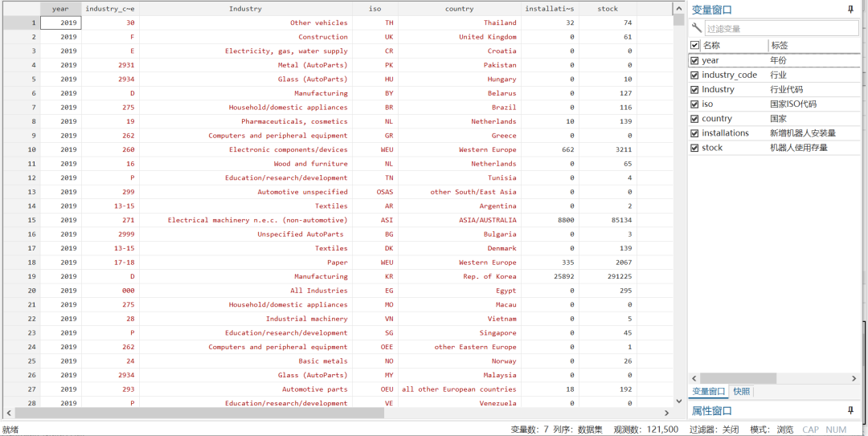The height and width of the screenshot is (436, 868).
Task: Uncheck the industry_code variable checkbox
Action: tap(694, 75)
